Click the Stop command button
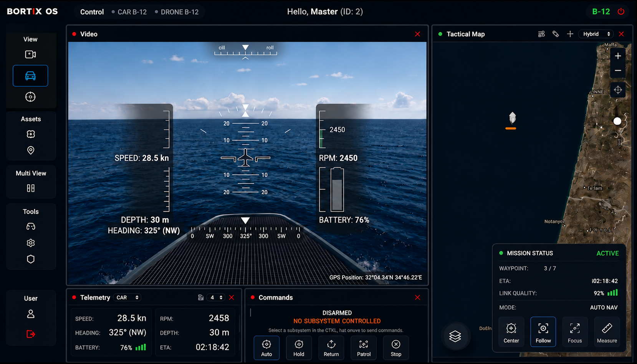The image size is (637, 364). (396, 348)
